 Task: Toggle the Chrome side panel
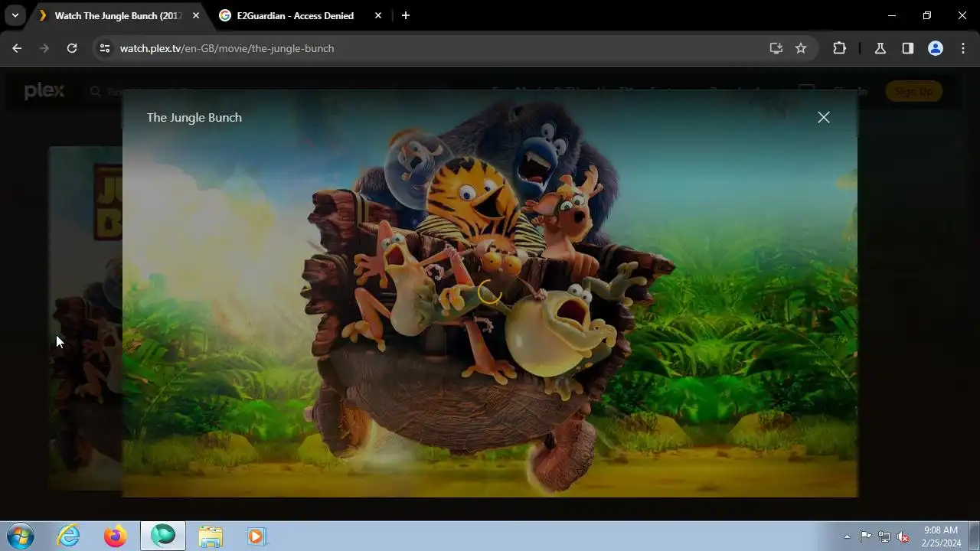[908, 48]
